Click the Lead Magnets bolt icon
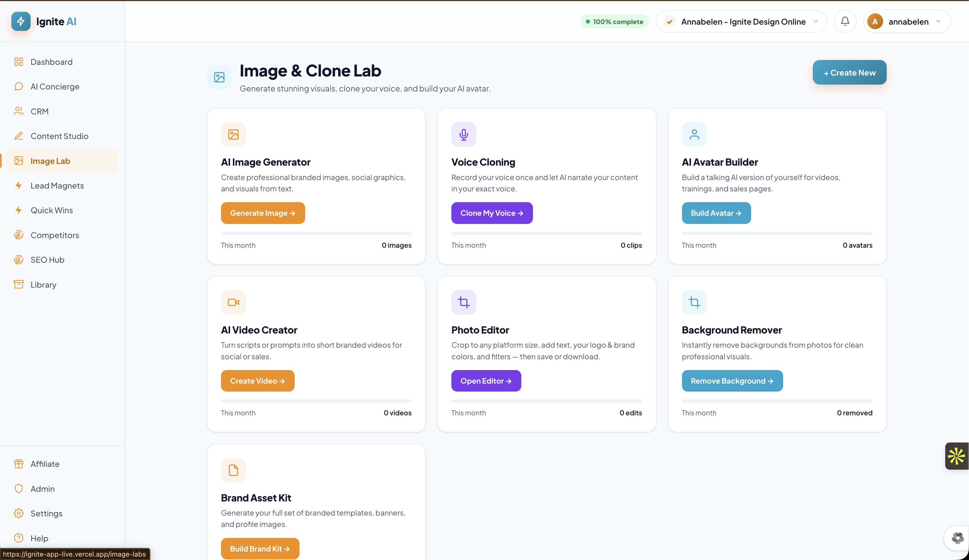Viewport: 969px width, 560px height. [18, 186]
